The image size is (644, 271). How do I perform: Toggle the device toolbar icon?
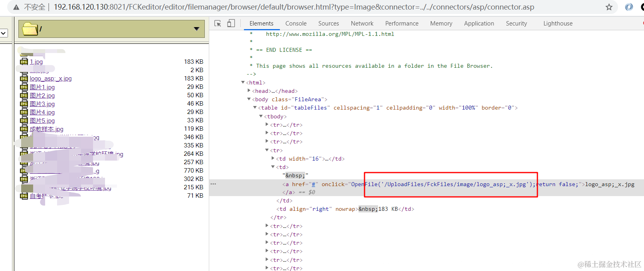pos(231,24)
